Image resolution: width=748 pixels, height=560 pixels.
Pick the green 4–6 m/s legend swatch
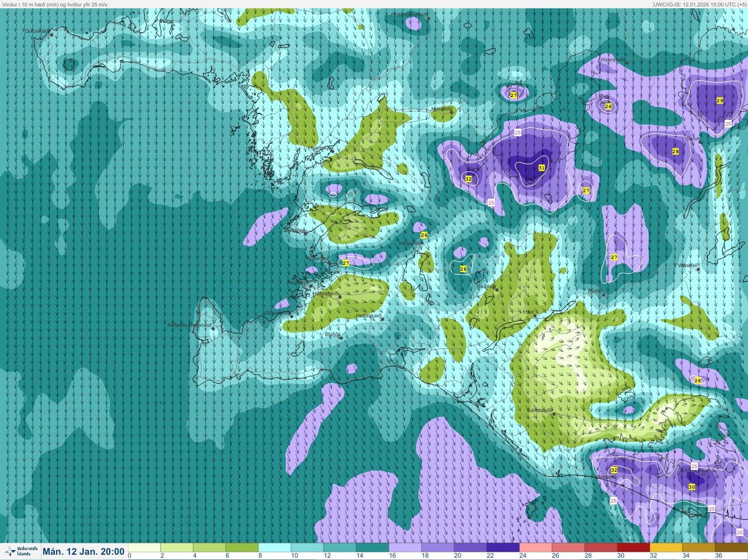210,548
